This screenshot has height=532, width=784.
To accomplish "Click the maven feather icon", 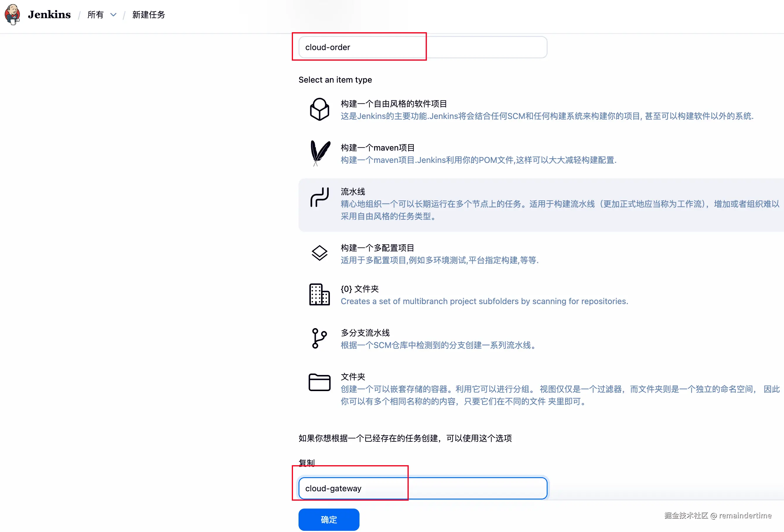I will pyautogui.click(x=319, y=153).
